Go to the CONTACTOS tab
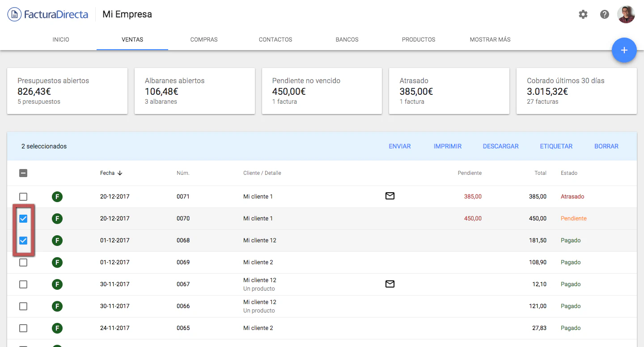Image resolution: width=644 pixels, height=347 pixels. [275, 39]
